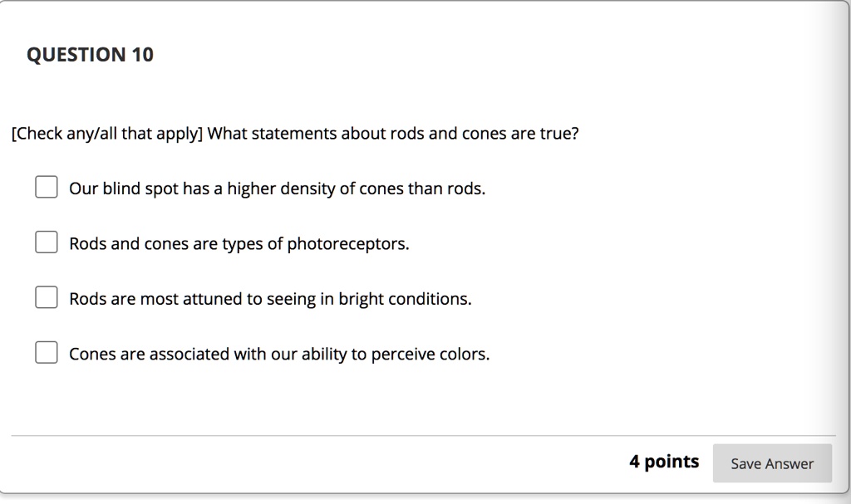This screenshot has height=504, width=851.
Task: Click the label about seeing in bright conditions
Action: [269, 298]
